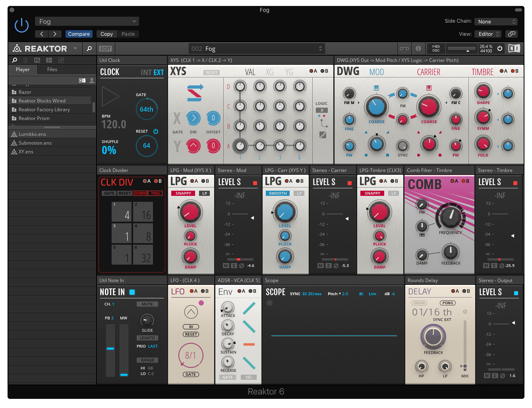The image size is (532, 408).
Task: Click the clock play triangle icon
Action: click(110, 96)
